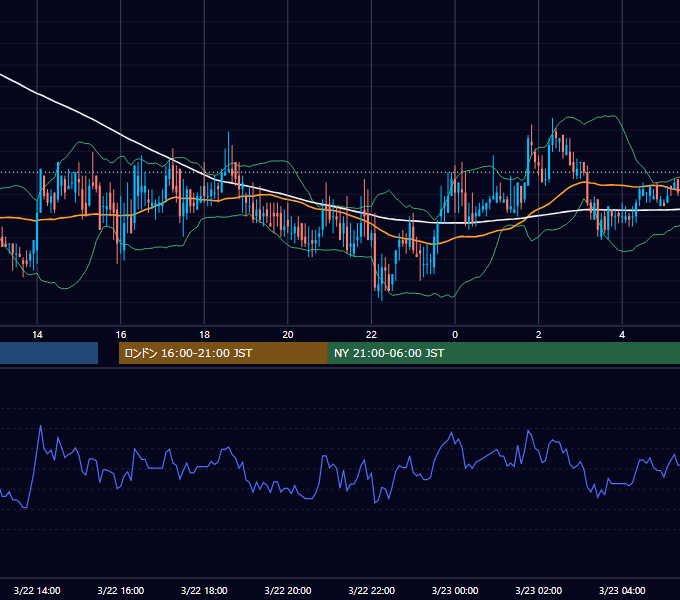Click the 3/22 18:00 date label
Screen dimensions: 680x600
pyautogui.click(x=204, y=590)
